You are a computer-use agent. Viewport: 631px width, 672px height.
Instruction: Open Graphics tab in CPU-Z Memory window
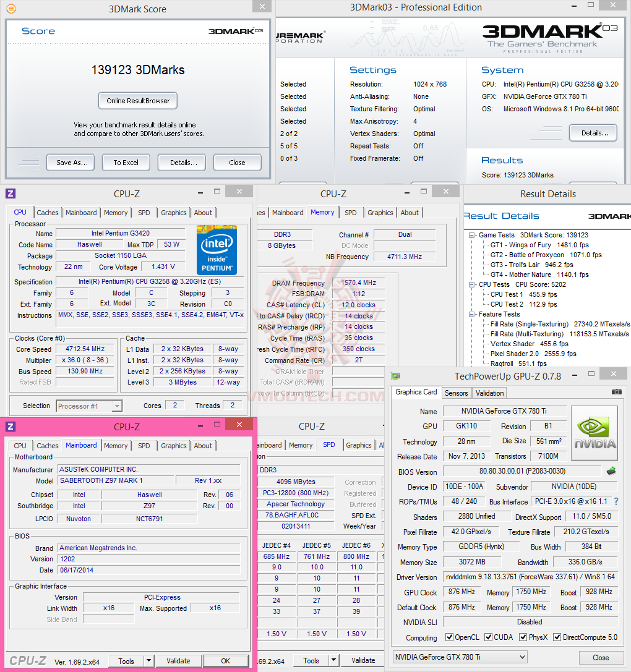pos(380,213)
